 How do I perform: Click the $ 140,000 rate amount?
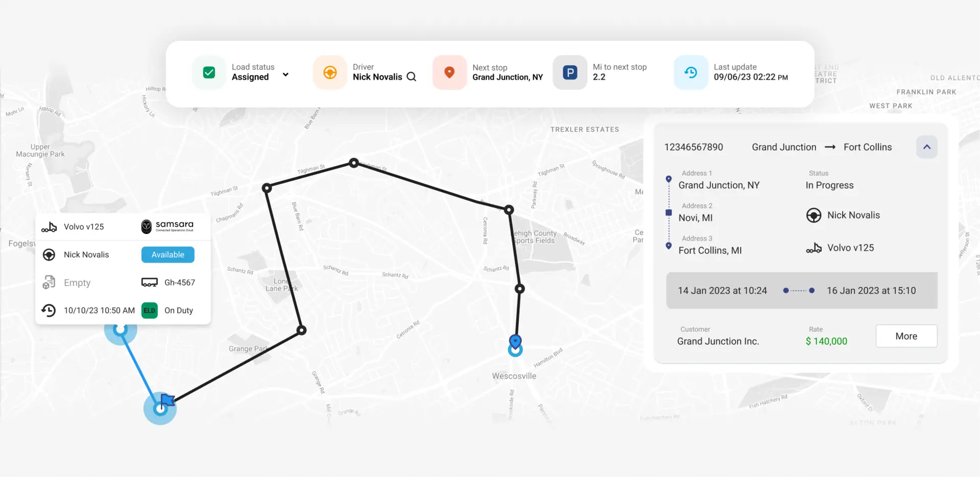(826, 341)
